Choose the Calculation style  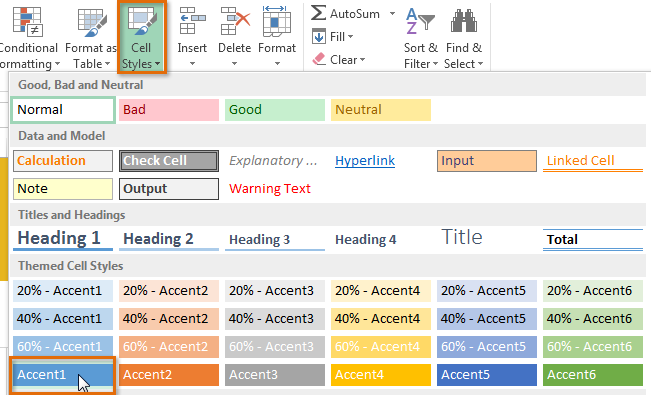pyautogui.click(x=63, y=161)
